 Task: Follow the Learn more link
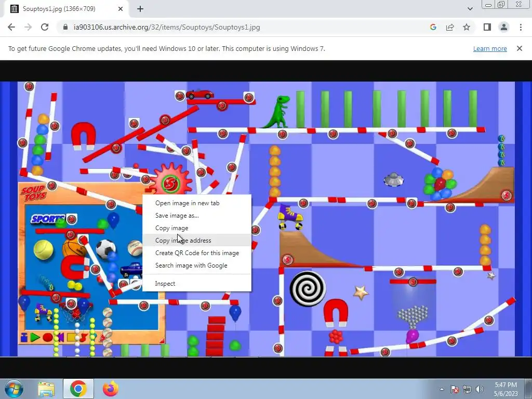point(490,48)
